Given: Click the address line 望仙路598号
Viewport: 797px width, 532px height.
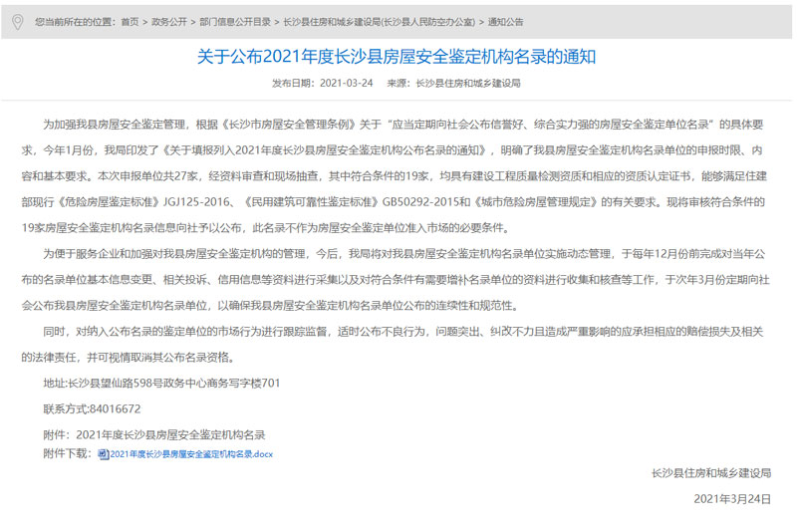Looking at the screenshot, I should tap(161, 382).
